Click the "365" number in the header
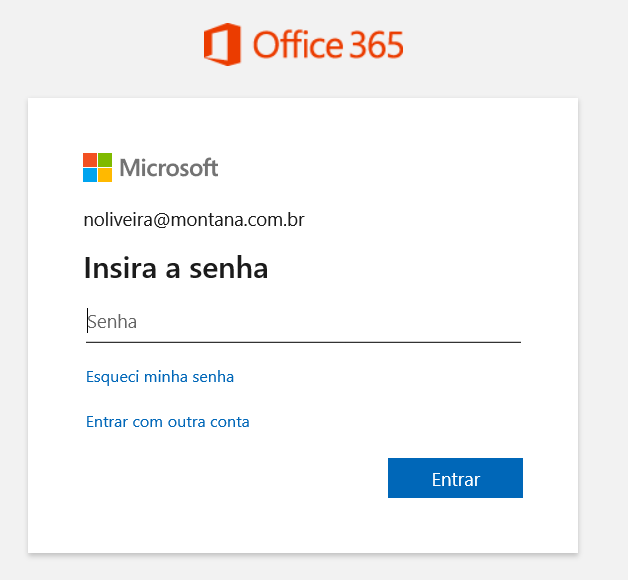Screen dimensions: 628x580 point(376,46)
